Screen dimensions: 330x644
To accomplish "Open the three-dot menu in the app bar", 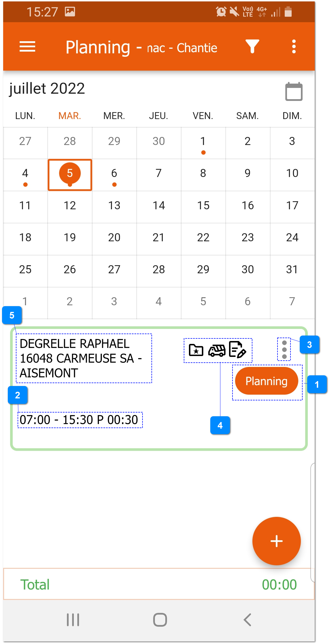I will (294, 47).
